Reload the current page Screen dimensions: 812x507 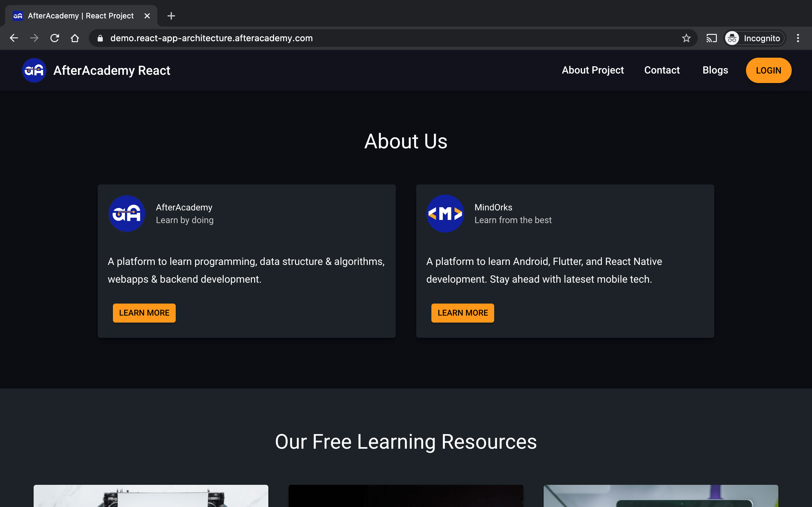coord(55,38)
